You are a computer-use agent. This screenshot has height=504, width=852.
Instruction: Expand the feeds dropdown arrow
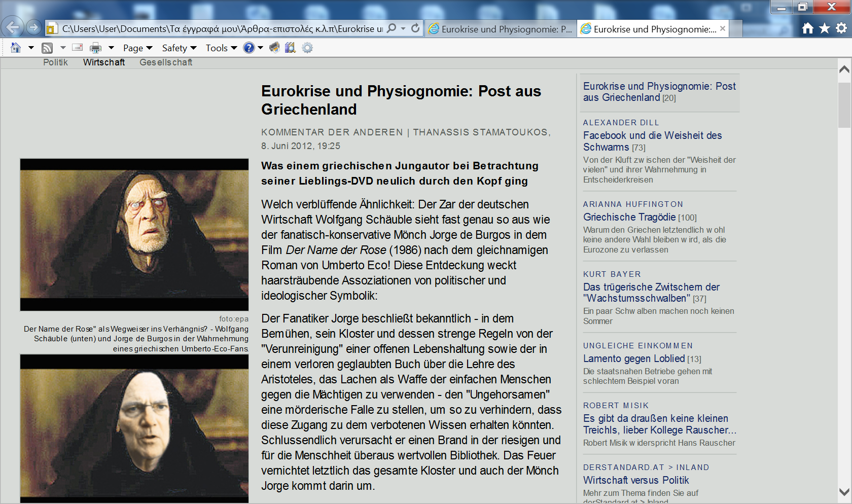[x=63, y=48]
